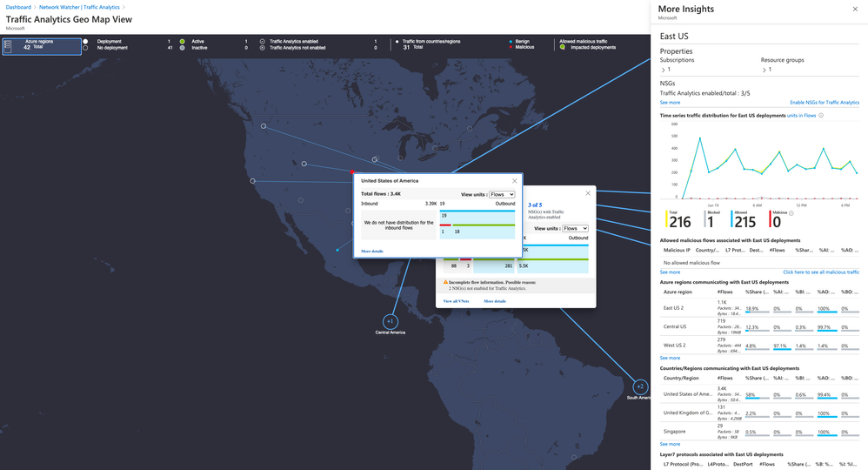Image resolution: width=868 pixels, height=470 pixels.
Task: Click the orange warning triangle icon
Action: [445, 282]
